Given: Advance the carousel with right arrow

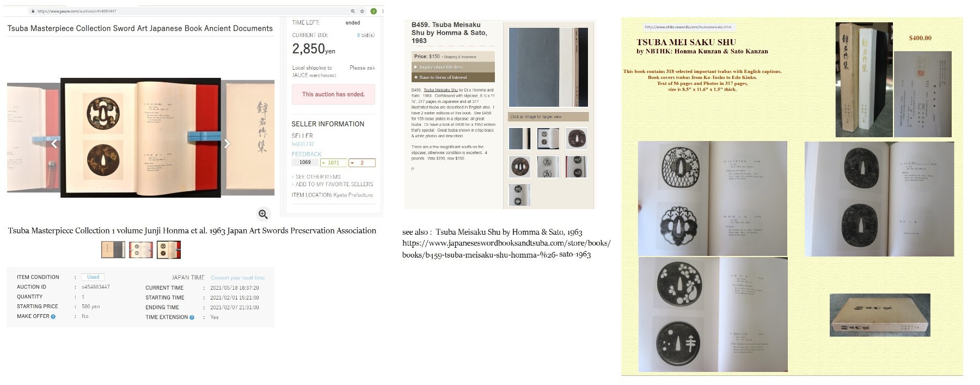Looking at the screenshot, I should 227,144.
